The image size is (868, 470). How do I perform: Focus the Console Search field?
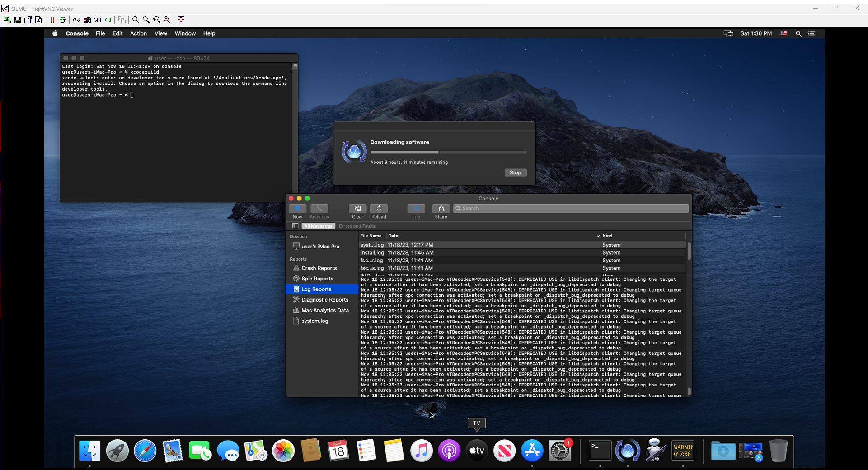click(571, 209)
